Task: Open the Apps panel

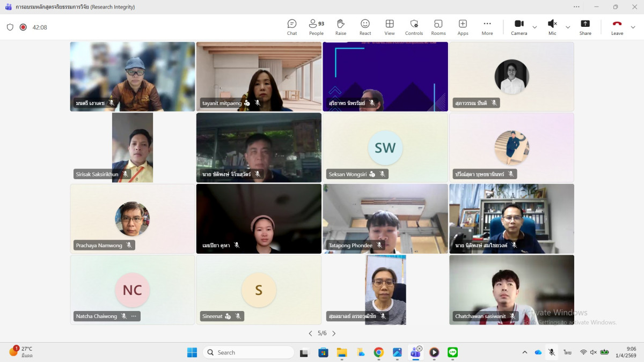Action: point(463,27)
